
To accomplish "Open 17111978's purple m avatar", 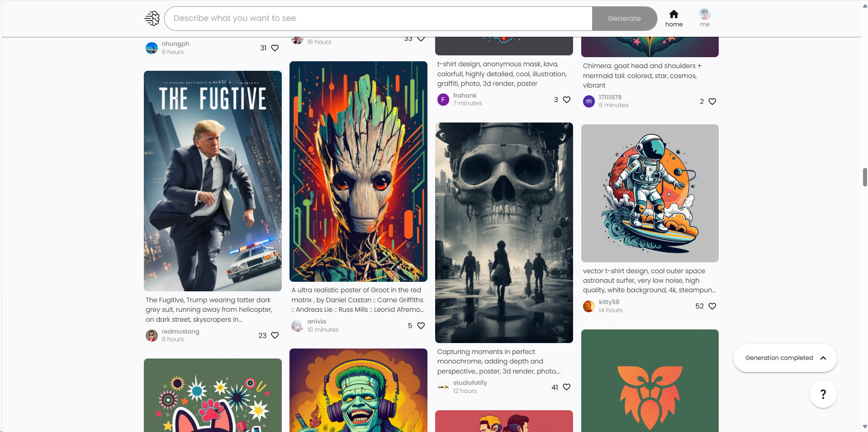I will point(588,101).
